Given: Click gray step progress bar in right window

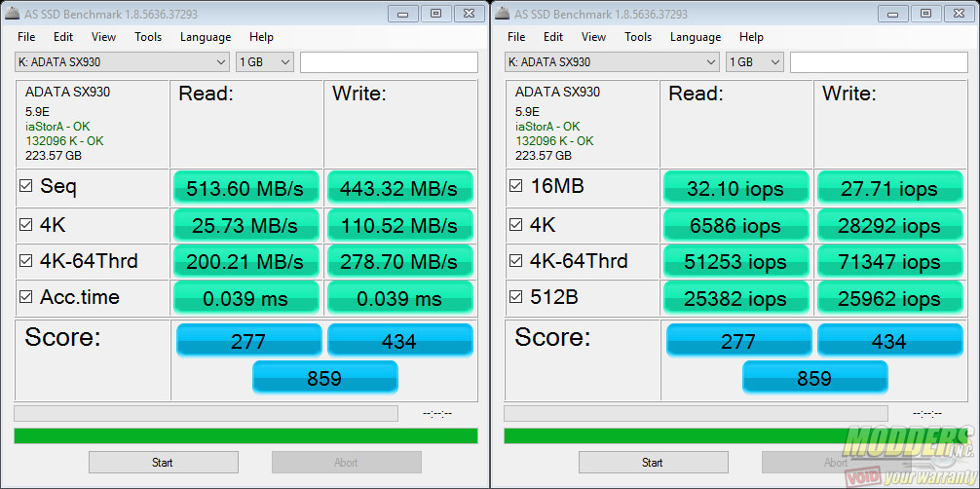Looking at the screenshot, I should coord(696,413).
